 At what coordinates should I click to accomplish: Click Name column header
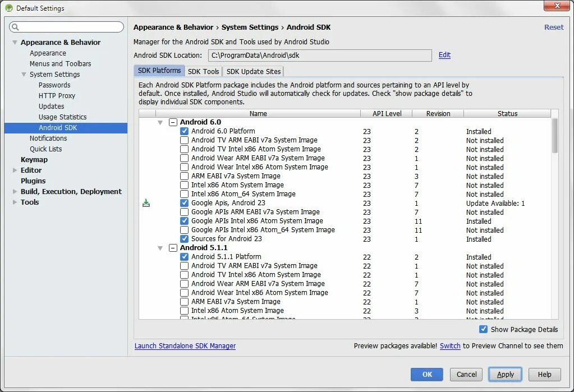coord(258,113)
